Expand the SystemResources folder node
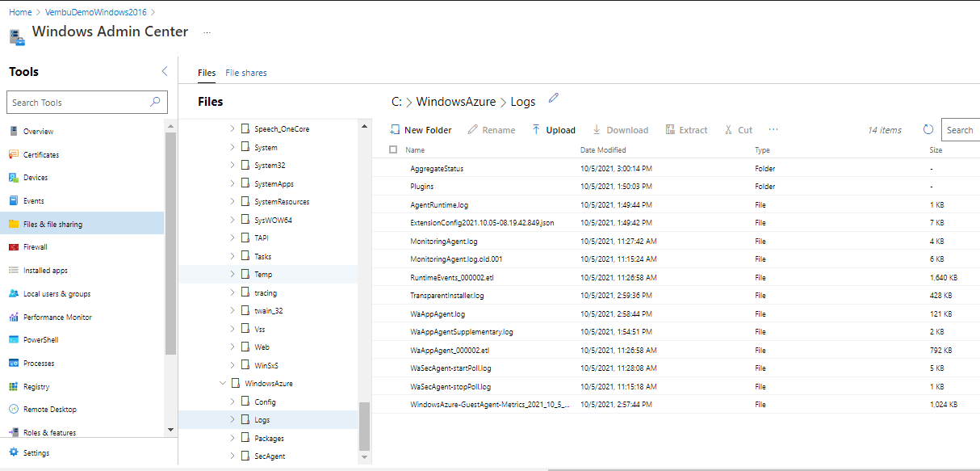Viewport: 980px width, 471px height. click(x=232, y=201)
